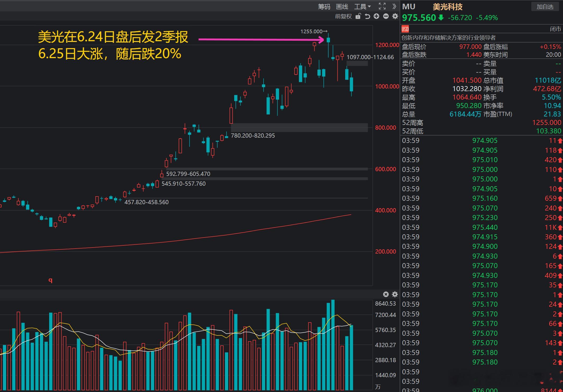Click the green down arrow beside price

pyautogui.click(x=441, y=18)
